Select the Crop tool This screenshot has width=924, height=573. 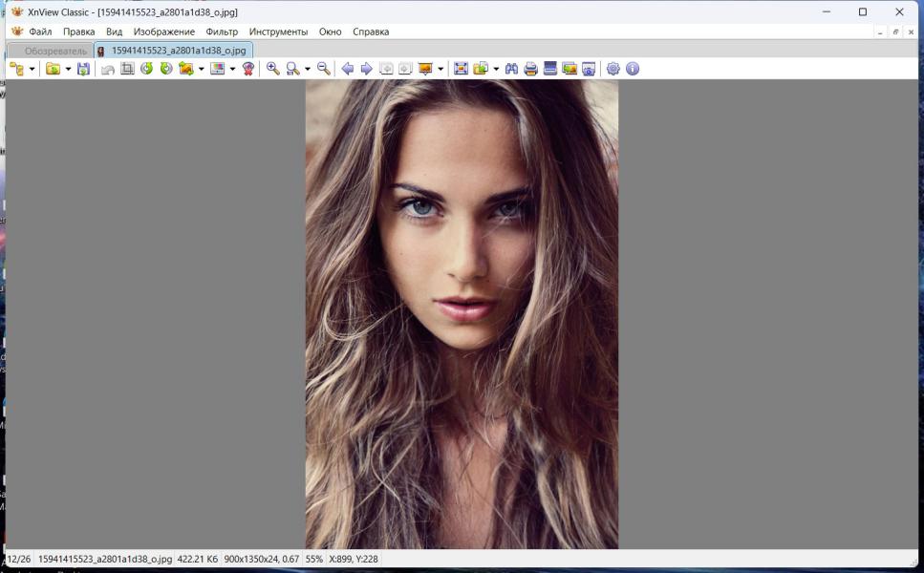[127, 69]
